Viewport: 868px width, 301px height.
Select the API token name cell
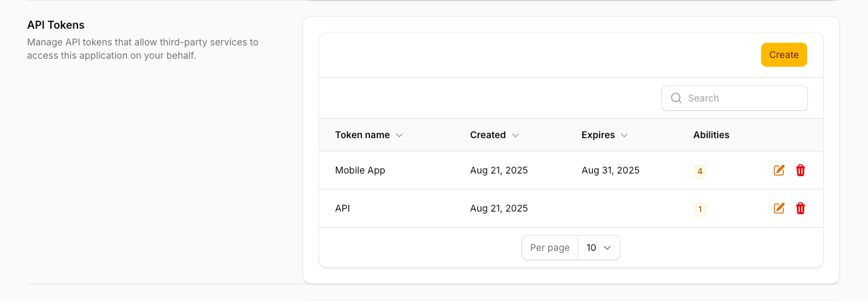pyautogui.click(x=343, y=208)
